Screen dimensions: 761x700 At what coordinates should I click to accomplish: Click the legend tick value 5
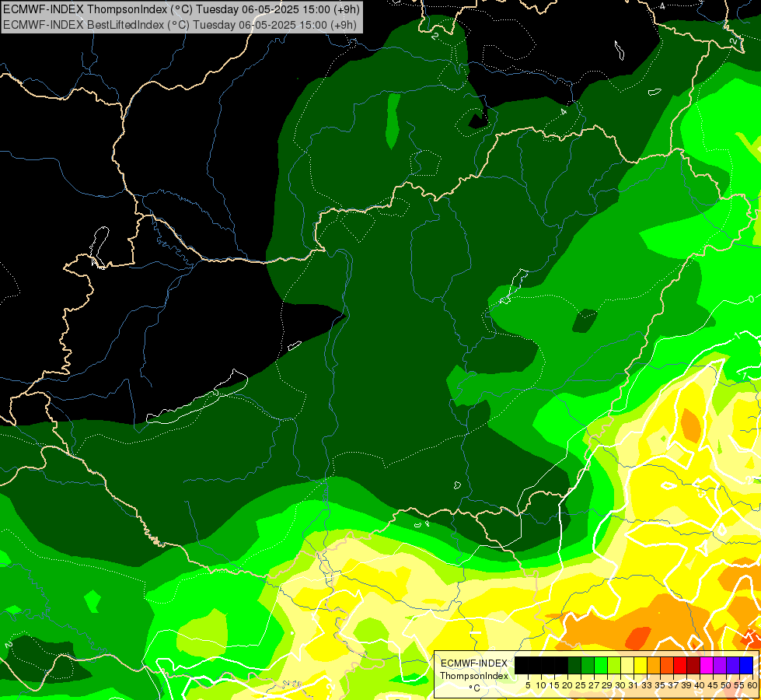pyautogui.click(x=528, y=685)
